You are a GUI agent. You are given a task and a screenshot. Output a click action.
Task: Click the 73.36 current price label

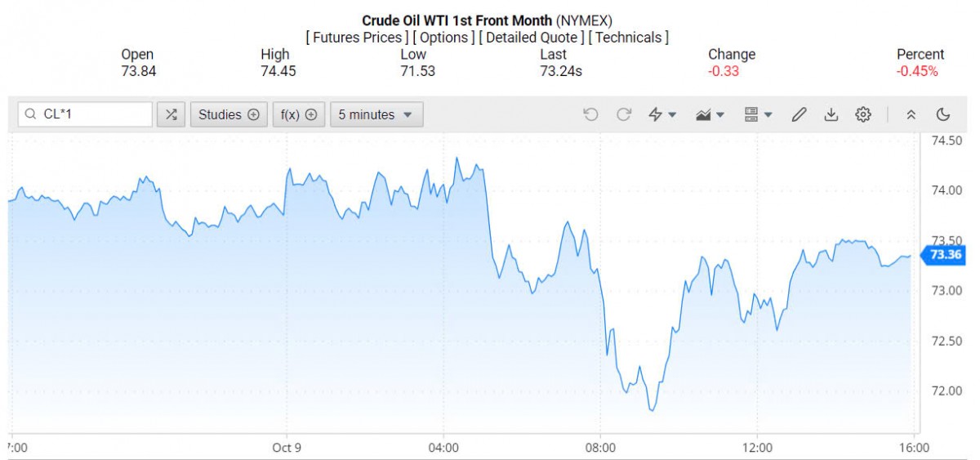[x=945, y=255]
